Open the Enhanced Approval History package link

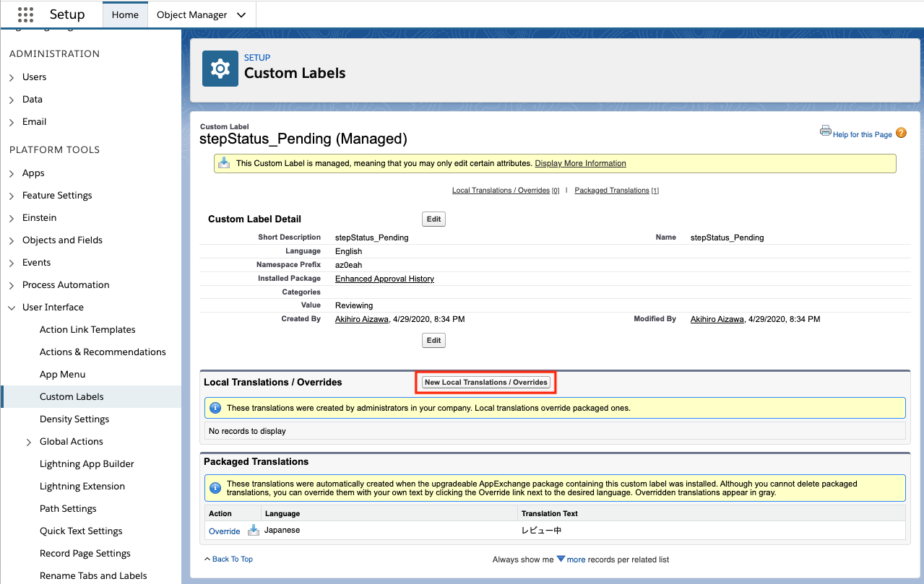384,279
